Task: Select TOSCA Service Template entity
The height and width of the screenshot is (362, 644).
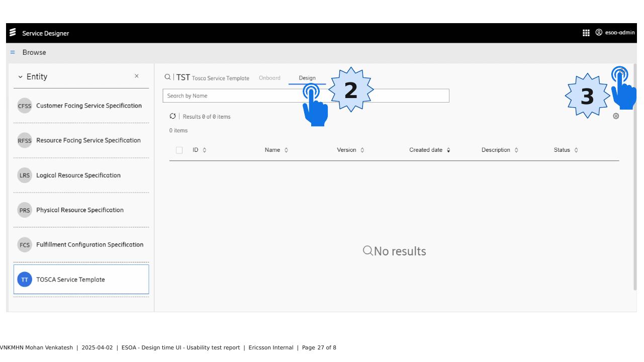Action: point(81,280)
